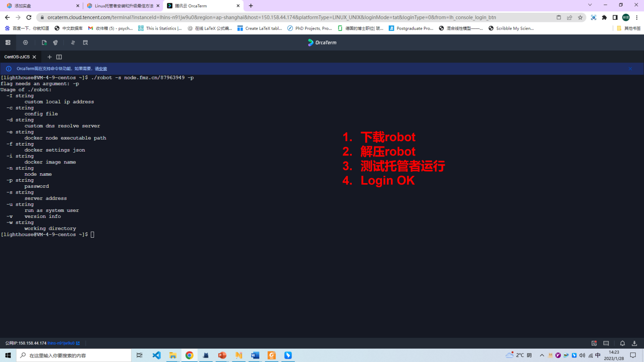Open OrcaTerm settings gear icon

tap(25, 43)
